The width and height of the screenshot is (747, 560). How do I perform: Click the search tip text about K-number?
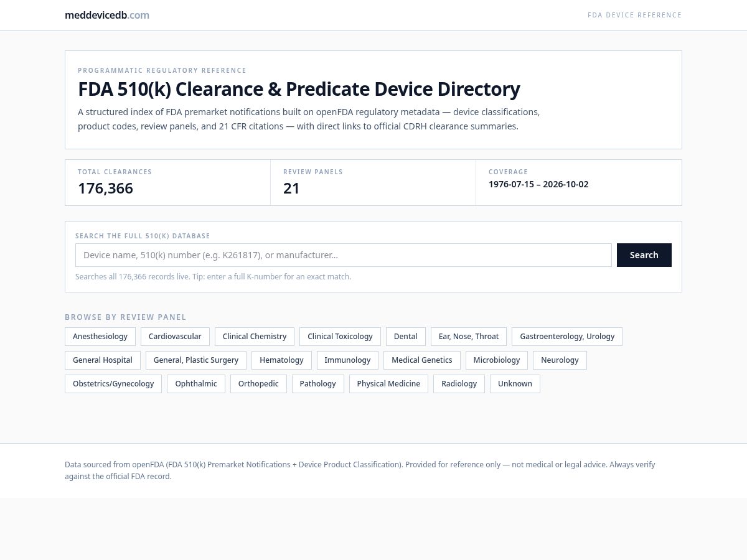pos(213,277)
